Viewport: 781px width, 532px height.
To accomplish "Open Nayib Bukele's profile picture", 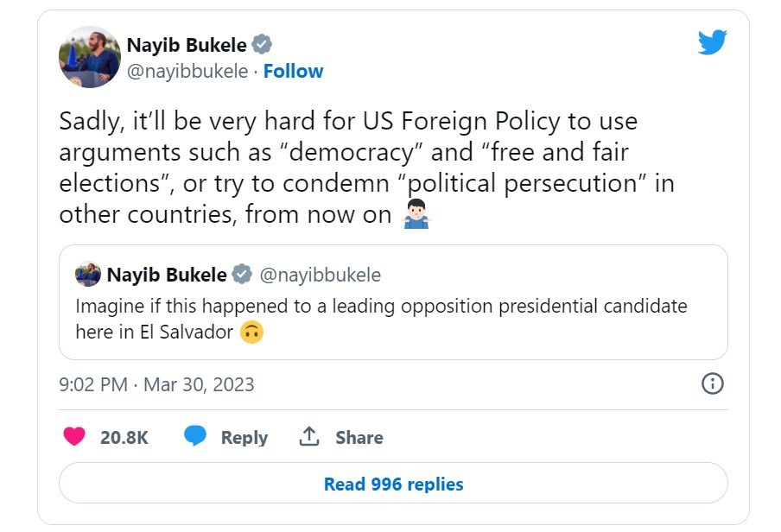I will 90,57.
